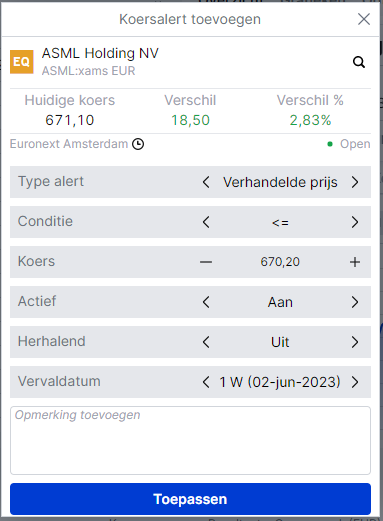Viewport: 383px width, 521px height.
Task: Select an earlier Vervaldatum with left chevron
Action: pos(206,382)
